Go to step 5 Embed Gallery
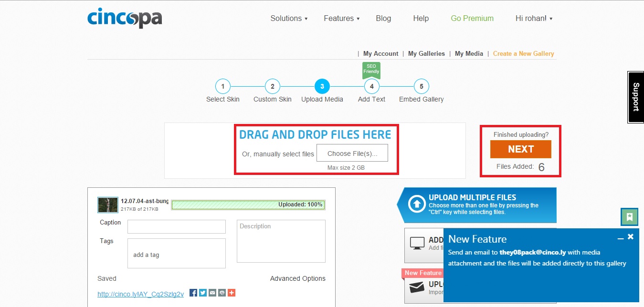Viewport: 644px width, 307px height. [x=422, y=86]
